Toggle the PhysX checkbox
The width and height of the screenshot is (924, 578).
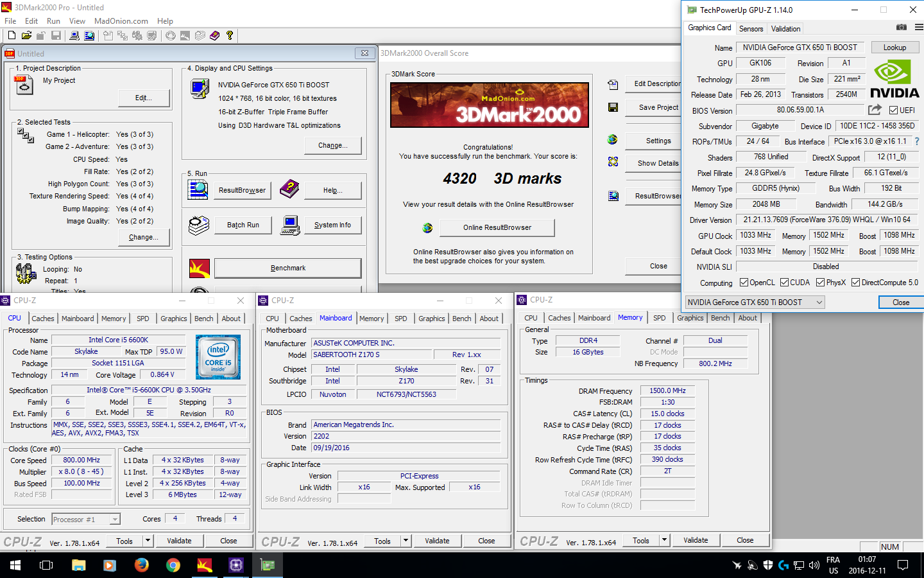point(820,282)
